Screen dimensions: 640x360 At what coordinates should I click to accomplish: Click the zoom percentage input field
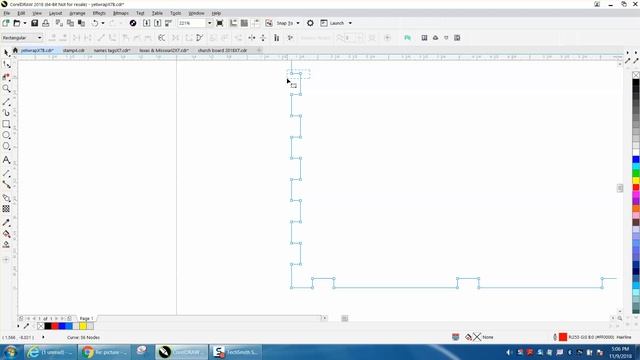(x=192, y=23)
